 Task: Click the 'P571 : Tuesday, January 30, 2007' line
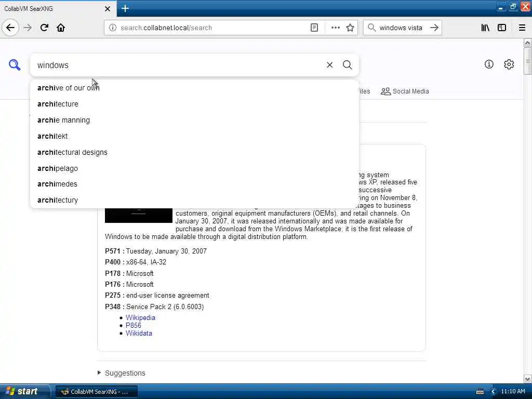click(x=156, y=251)
